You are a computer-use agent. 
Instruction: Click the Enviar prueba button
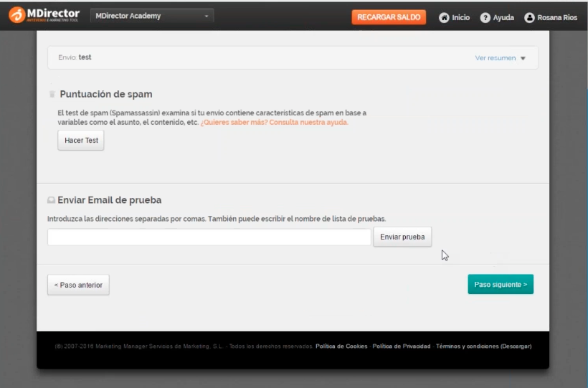click(x=402, y=237)
